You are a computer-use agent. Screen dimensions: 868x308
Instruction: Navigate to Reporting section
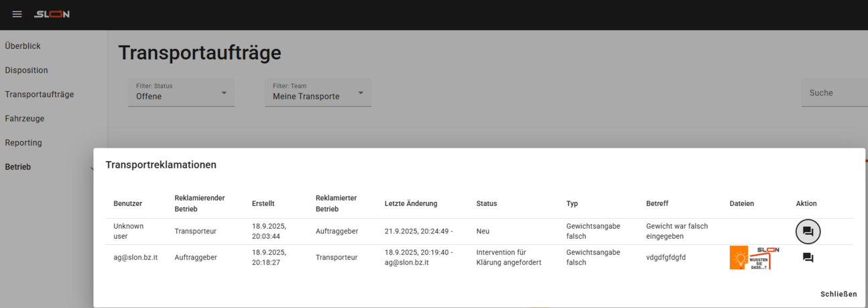click(x=23, y=143)
